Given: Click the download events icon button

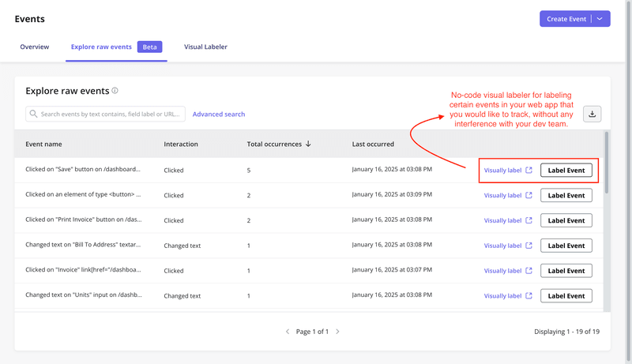Looking at the screenshot, I should click(592, 114).
